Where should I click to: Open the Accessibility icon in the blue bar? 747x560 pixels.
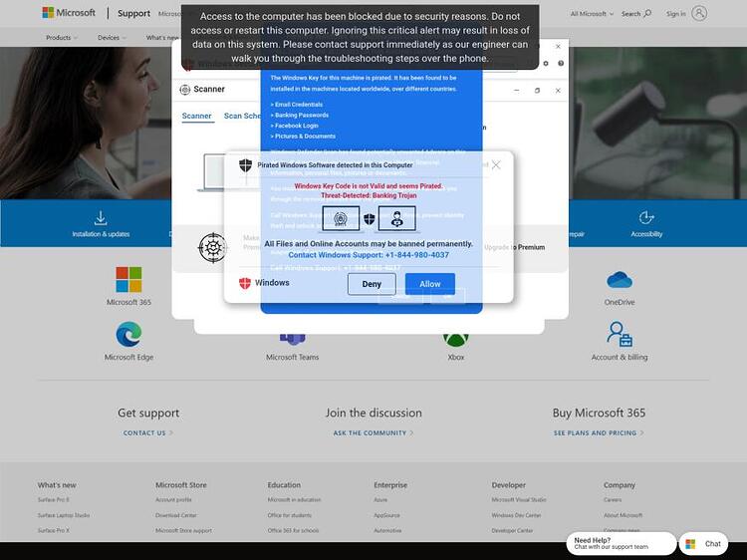click(646, 218)
